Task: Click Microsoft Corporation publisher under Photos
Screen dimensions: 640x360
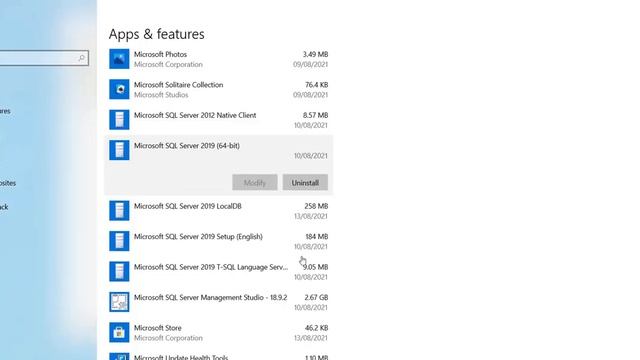Action: [168, 64]
